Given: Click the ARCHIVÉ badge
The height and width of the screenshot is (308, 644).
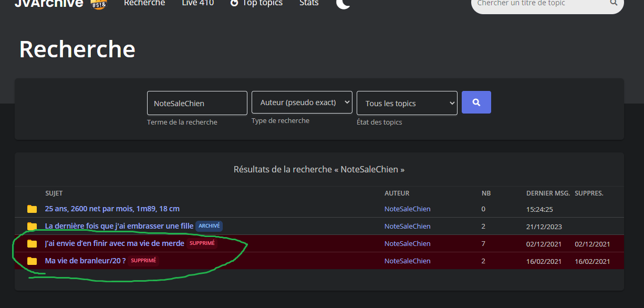Looking at the screenshot, I should [209, 226].
